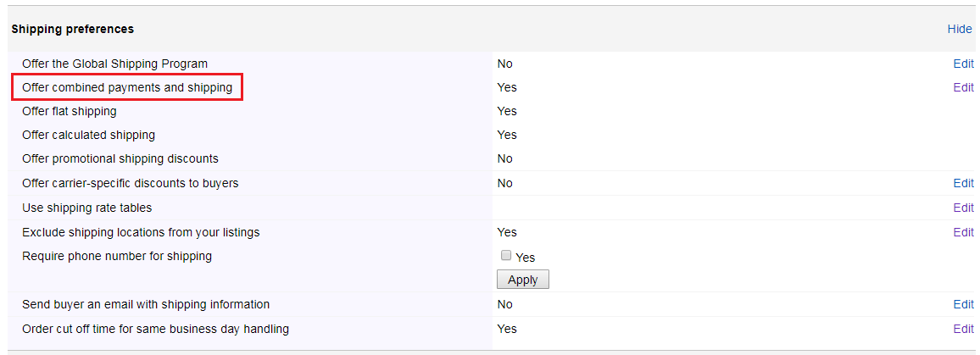The image size is (980, 355).
Task: Click the Yes label beside the checkbox
Action: click(x=526, y=258)
